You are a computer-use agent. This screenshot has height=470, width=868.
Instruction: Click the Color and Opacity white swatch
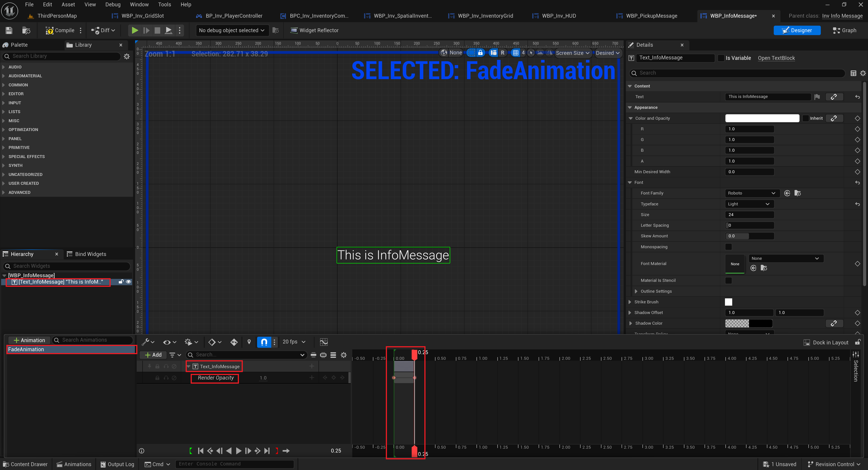tap(762, 118)
